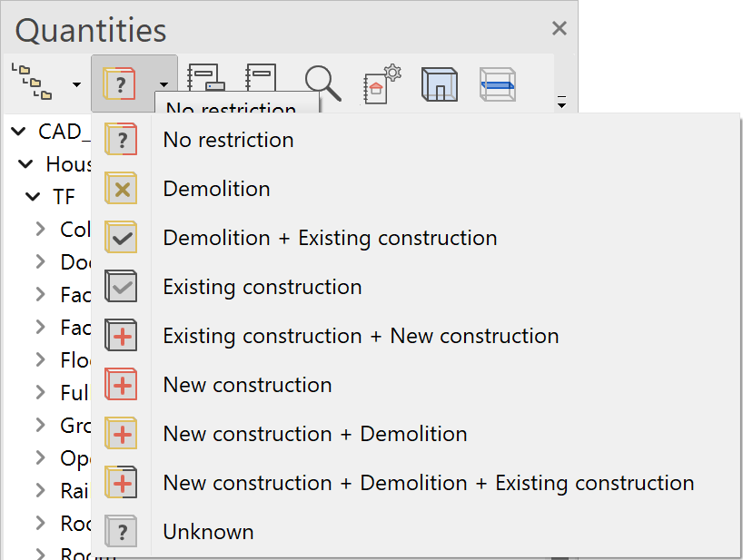Expand the Rai tree node
743x560 pixels.
pos(41,490)
